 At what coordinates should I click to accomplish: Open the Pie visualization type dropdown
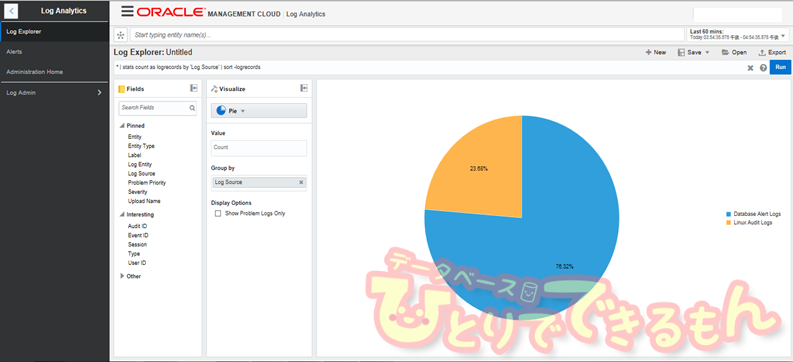coord(259,111)
